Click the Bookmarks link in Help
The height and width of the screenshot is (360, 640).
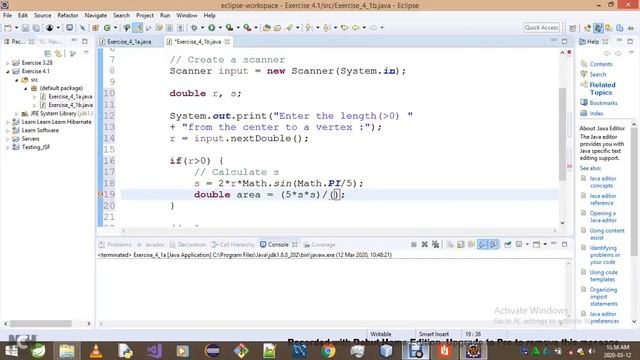[603, 103]
